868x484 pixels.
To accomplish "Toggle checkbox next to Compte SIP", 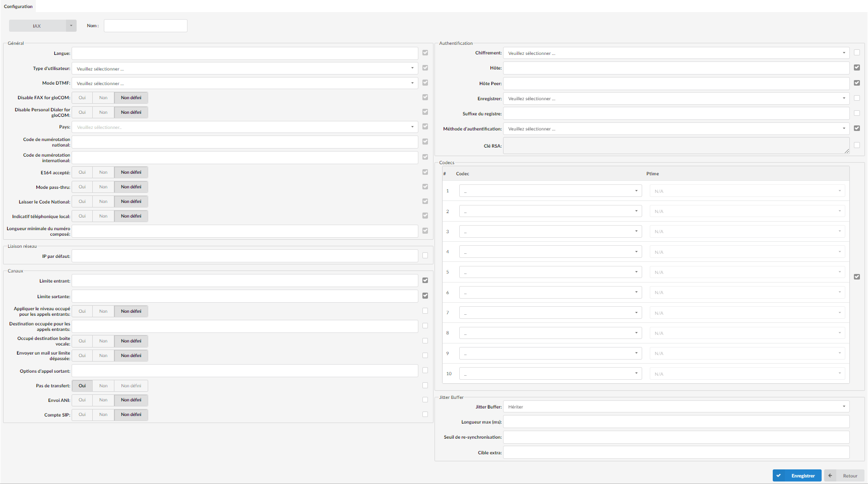I will click(425, 414).
